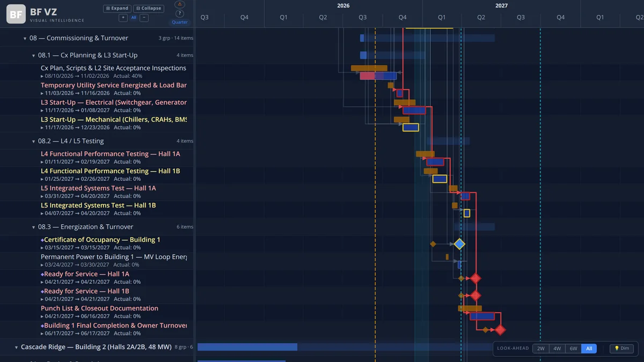Select Building 1 Final Completion & Owner Turnover
The image size is (644, 362).
coord(115,326)
